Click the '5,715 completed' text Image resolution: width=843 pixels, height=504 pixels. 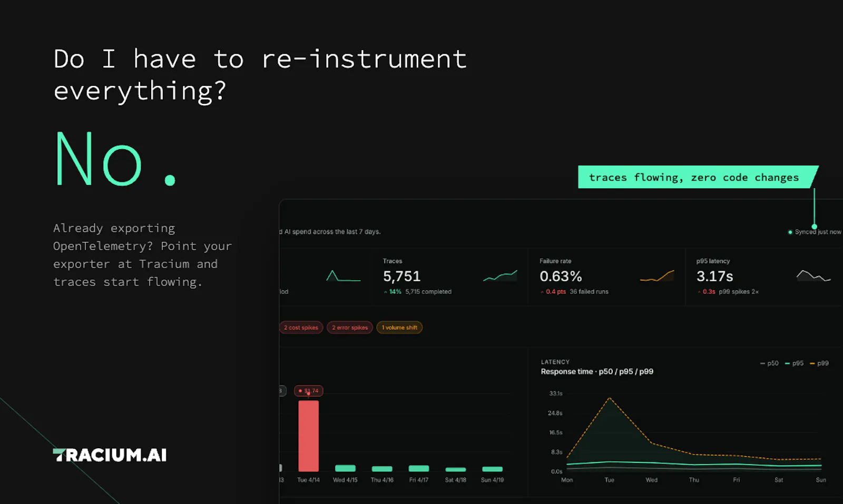click(428, 292)
